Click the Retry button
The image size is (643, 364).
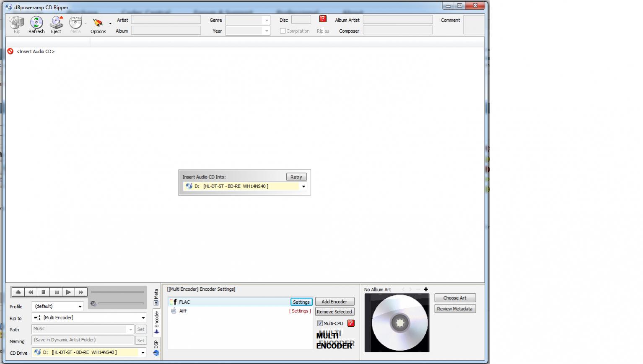[296, 177]
